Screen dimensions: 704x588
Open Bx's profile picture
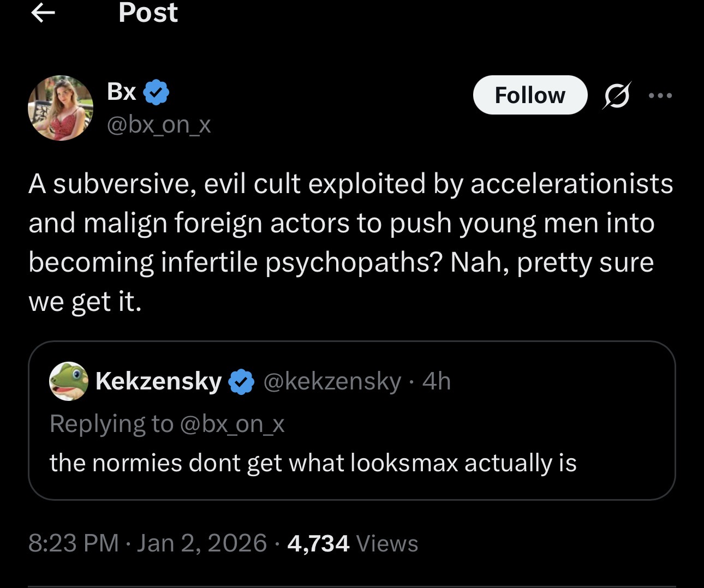click(61, 108)
